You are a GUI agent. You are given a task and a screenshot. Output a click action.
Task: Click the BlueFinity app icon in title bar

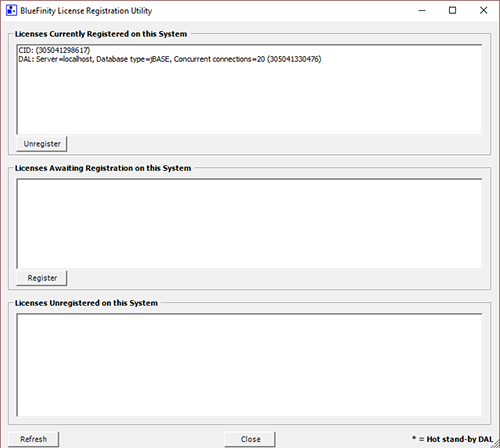point(11,10)
